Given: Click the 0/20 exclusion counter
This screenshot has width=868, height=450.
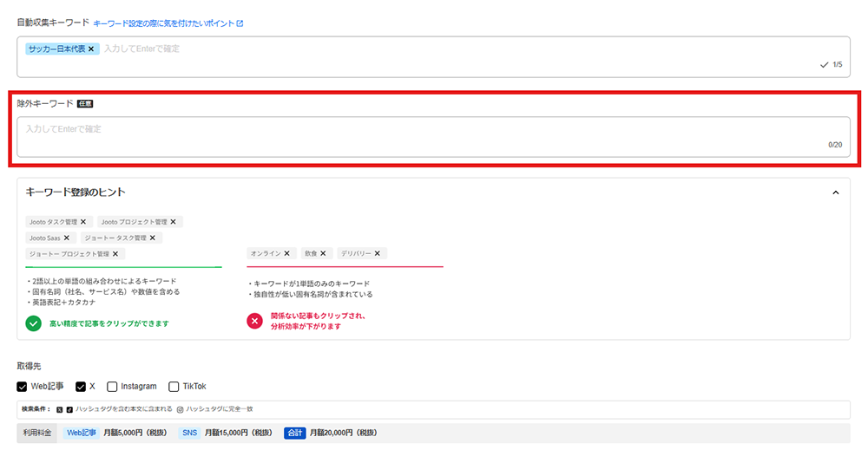Looking at the screenshot, I should coord(835,145).
